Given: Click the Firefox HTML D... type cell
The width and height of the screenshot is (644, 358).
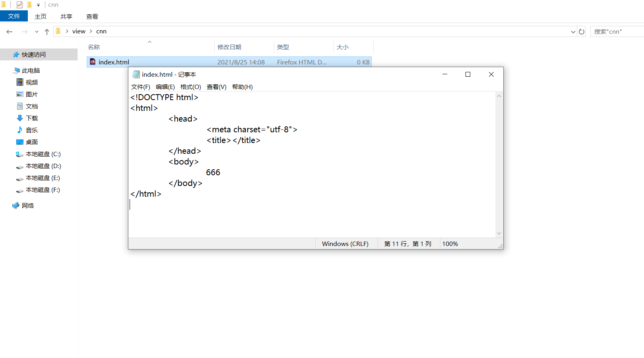Looking at the screenshot, I should tap(302, 62).
